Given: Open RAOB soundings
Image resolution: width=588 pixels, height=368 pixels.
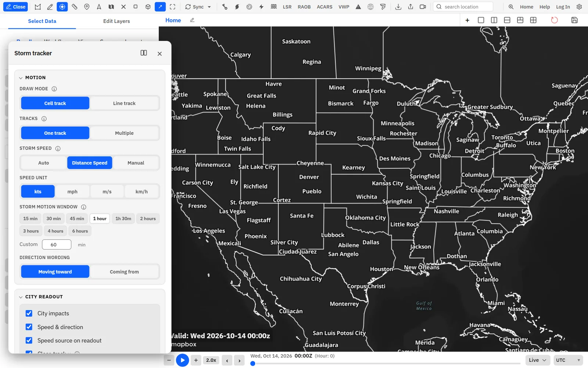Looking at the screenshot, I should point(304,7).
